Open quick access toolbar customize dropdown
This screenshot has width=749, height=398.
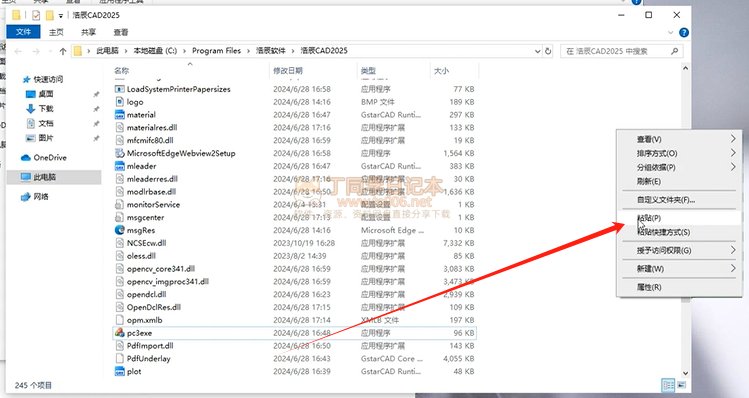click(x=61, y=16)
